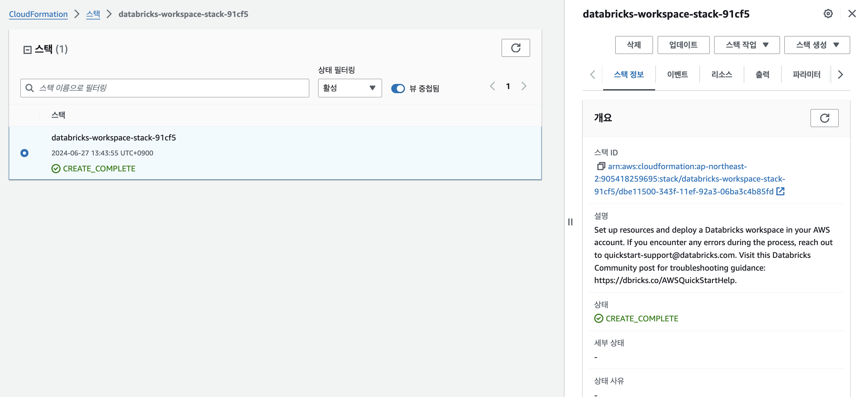Expand the 스택 작업 dropdown
Viewport: 868px width, 397px height.
pyautogui.click(x=746, y=45)
